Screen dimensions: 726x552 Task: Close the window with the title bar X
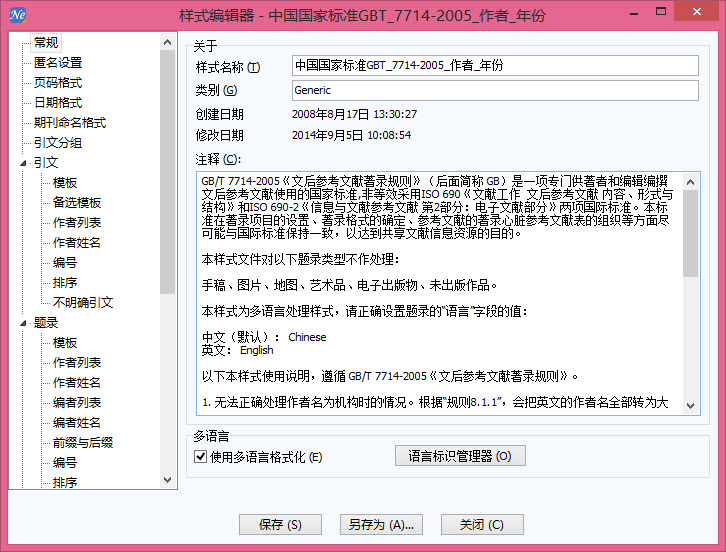coord(697,12)
